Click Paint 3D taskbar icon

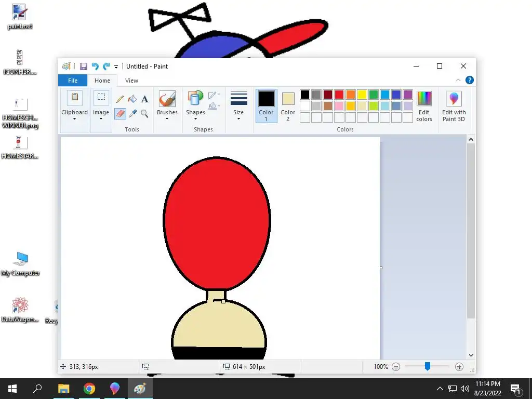[x=115, y=389]
